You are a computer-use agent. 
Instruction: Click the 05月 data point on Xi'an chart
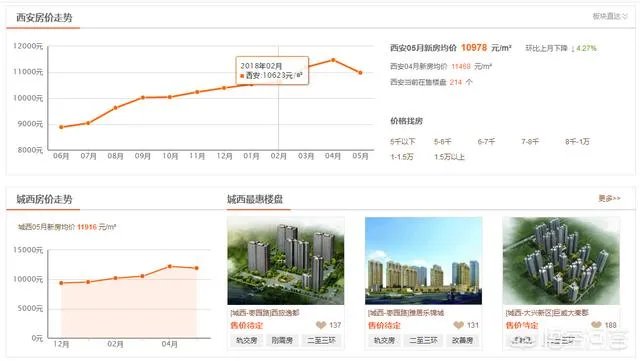(360, 73)
